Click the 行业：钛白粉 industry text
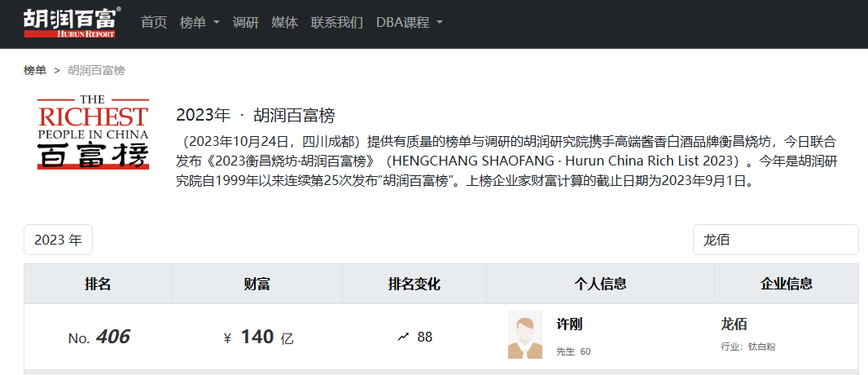868x375 pixels. (748, 347)
